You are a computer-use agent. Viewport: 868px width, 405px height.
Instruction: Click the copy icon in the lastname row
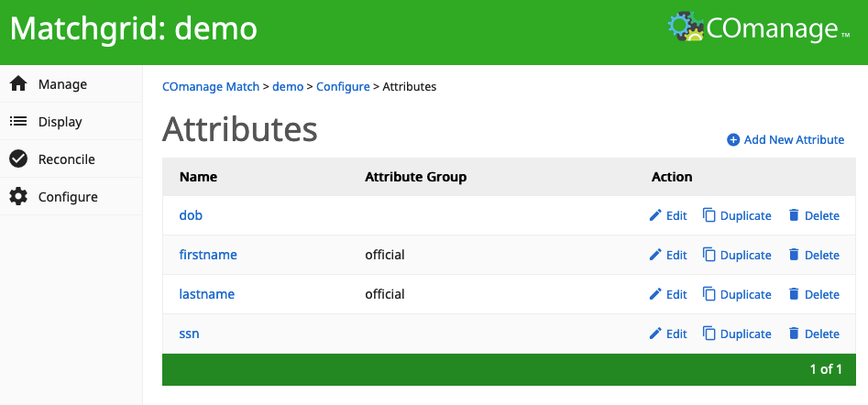[x=709, y=294]
